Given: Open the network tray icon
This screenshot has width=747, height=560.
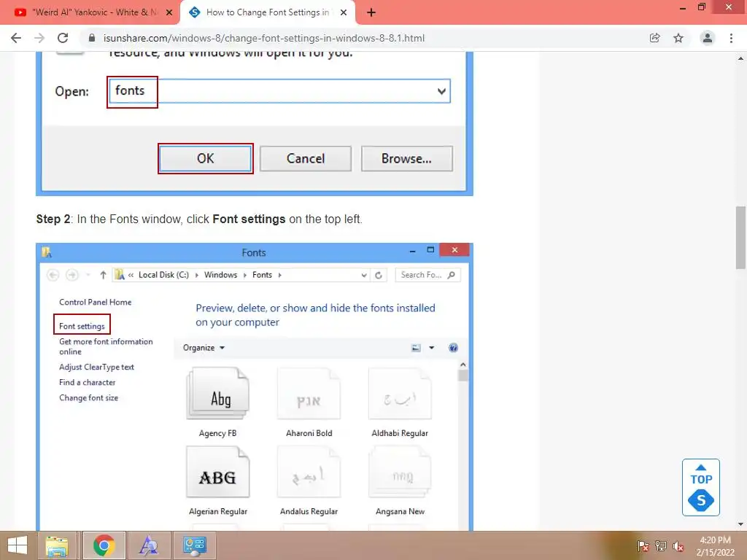Looking at the screenshot, I should coord(661,546).
